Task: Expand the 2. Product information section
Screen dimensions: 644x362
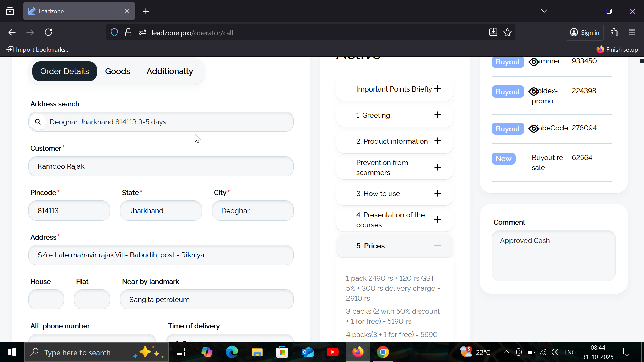Action: (438, 141)
